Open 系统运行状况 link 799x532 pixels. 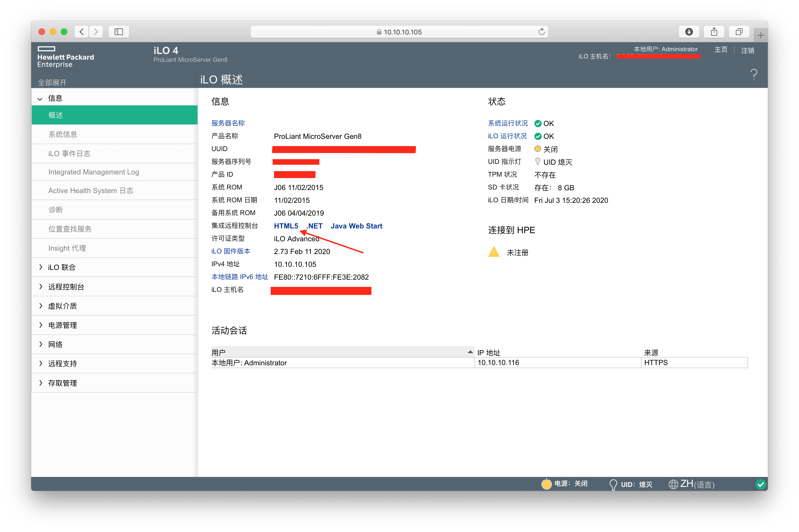[508, 123]
